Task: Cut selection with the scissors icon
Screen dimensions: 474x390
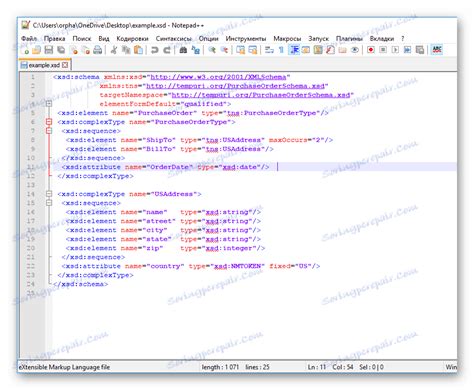Action: (114, 50)
